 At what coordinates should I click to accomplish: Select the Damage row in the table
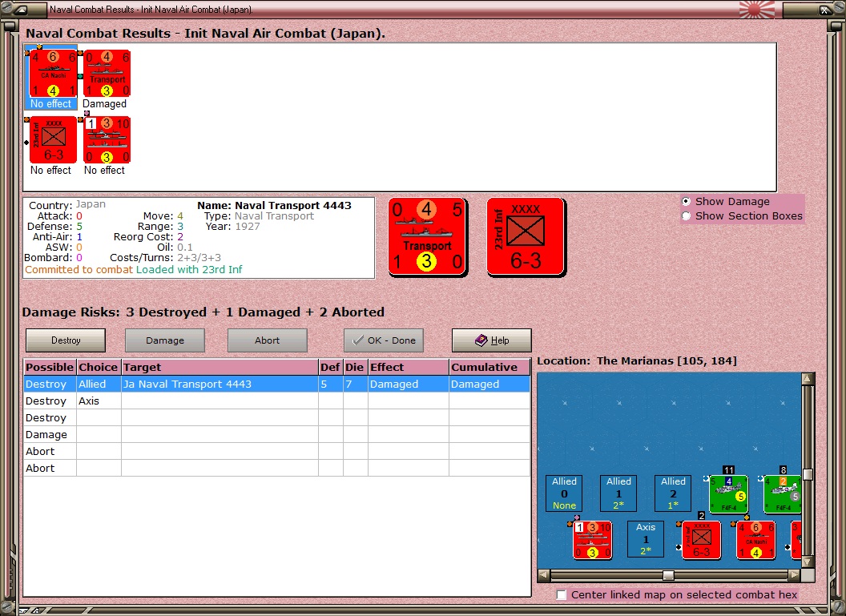(276, 434)
